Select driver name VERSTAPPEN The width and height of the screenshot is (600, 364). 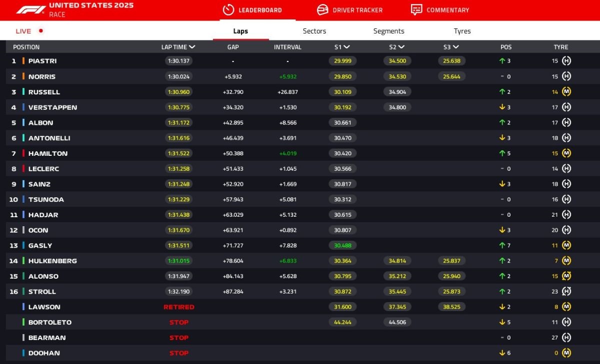tap(52, 107)
